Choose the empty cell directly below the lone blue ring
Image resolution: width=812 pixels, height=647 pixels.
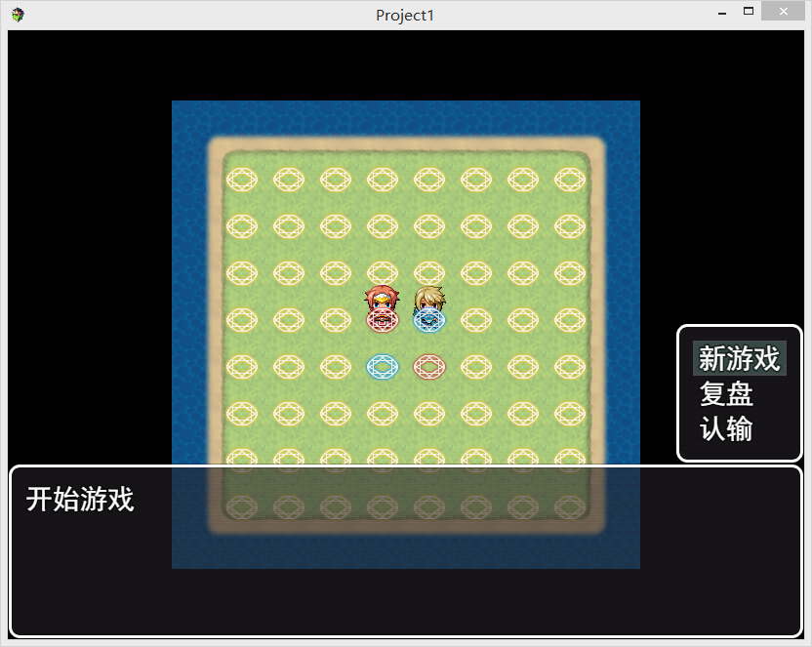point(383,414)
